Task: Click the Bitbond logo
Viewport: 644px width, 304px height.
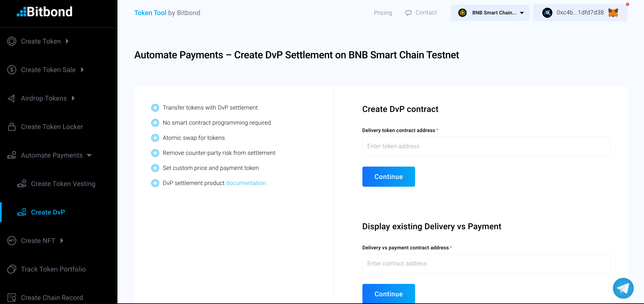Action: pyautogui.click(x=45, y=12)
